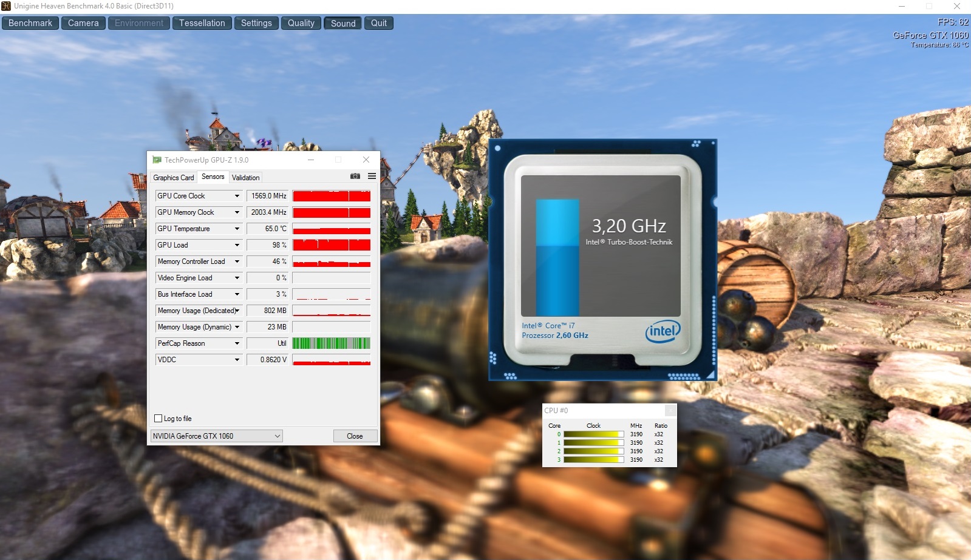971x560 pixels.
Task: Click the CPU #0 window title
Action: coord(556,411)
